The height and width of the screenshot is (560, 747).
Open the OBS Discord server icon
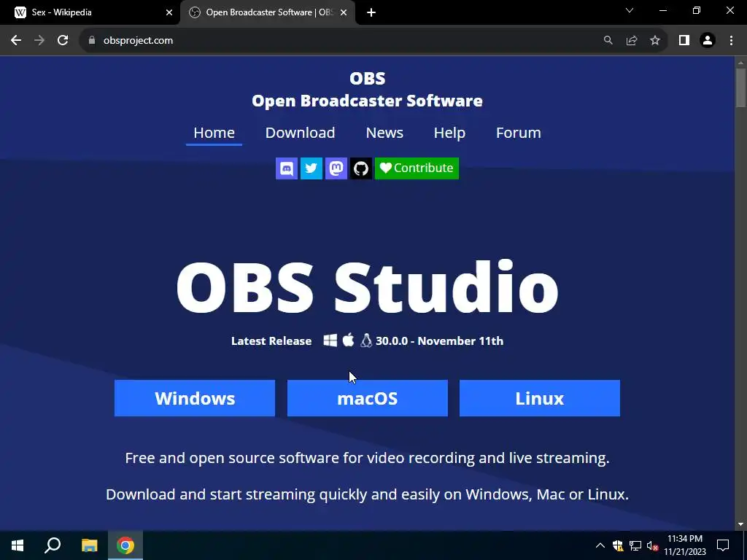286,168
